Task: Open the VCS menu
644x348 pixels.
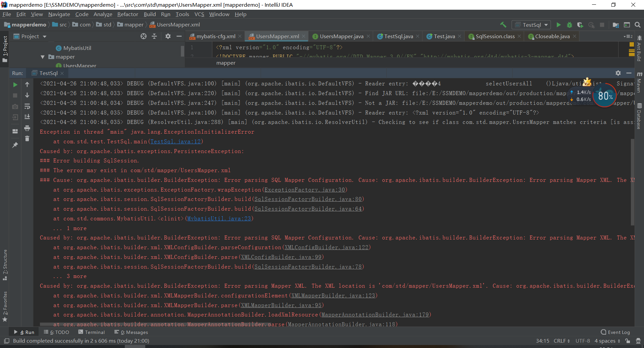Action: click(199, 14)
